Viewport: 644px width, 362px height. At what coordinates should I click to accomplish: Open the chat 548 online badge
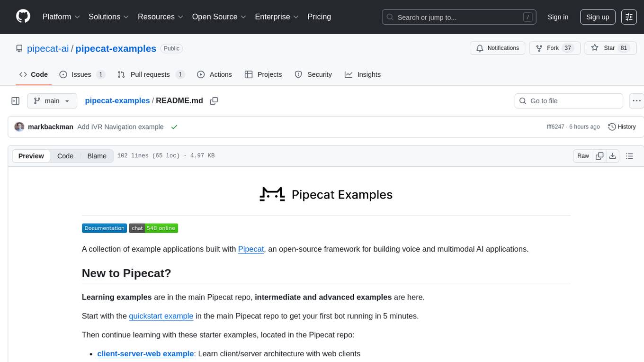point(153,228)
